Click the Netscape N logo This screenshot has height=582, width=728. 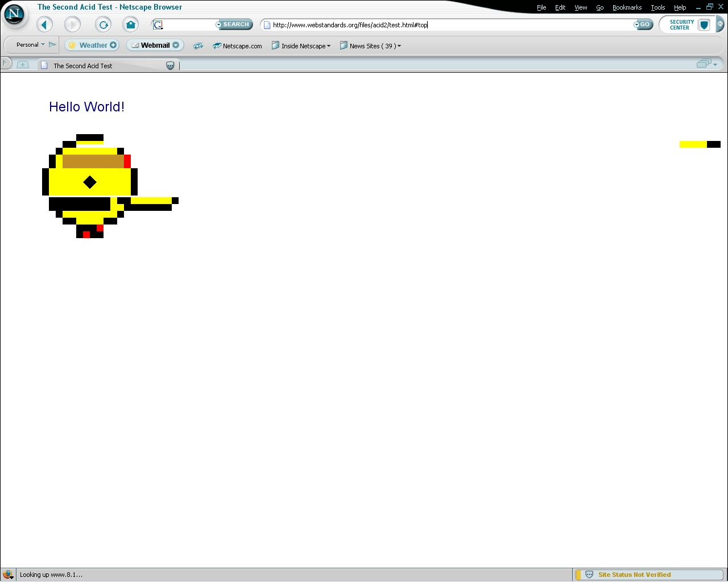[14, 14]
